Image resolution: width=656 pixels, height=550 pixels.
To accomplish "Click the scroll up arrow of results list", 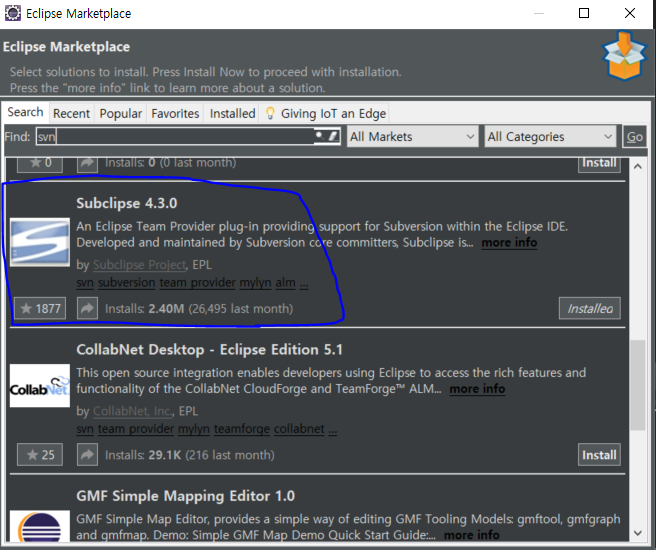I will click(x=638, y=166).
